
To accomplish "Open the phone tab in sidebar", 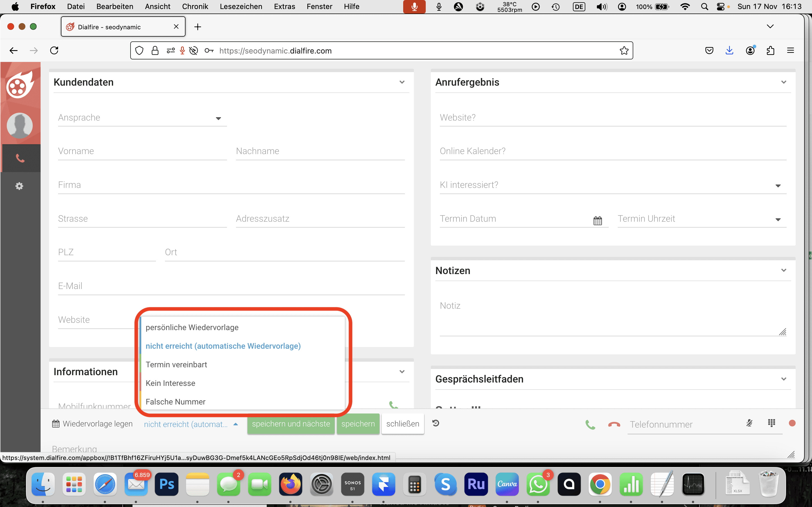I will tap(20, 158).
